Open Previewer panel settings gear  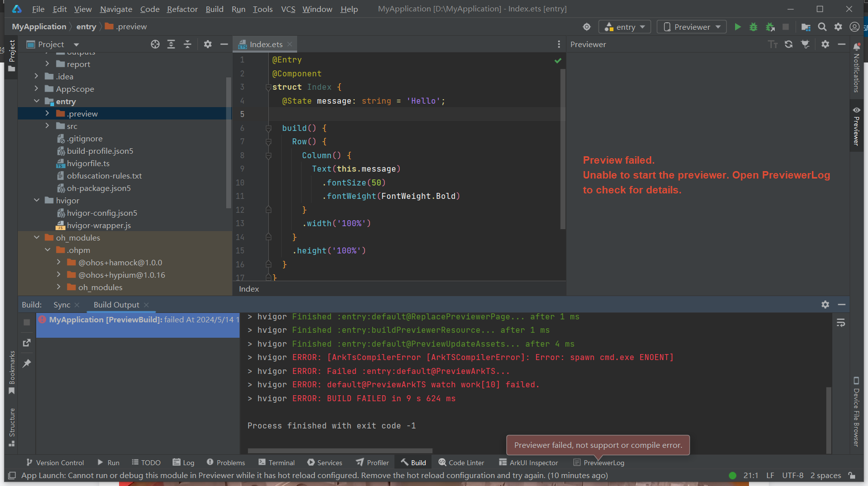click(825, 44)
